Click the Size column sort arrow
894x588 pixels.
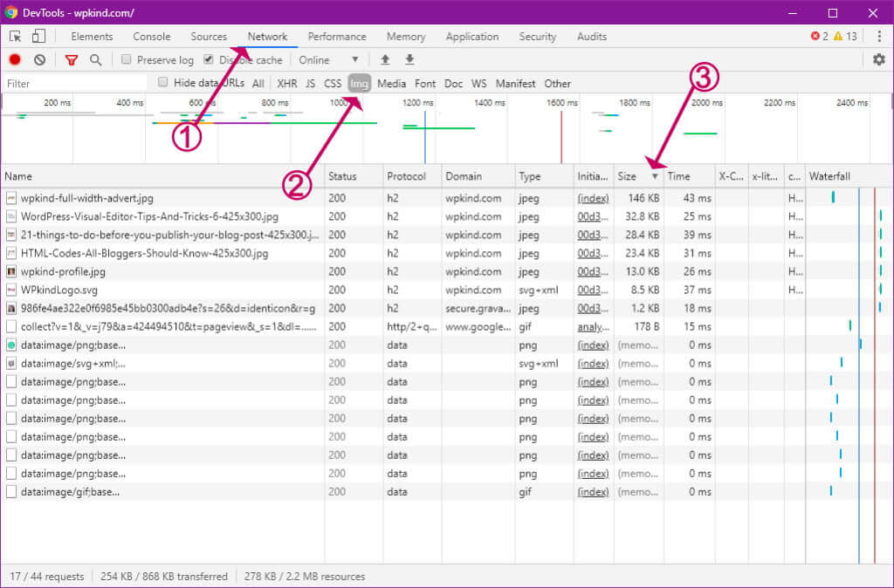pos(655,177)
